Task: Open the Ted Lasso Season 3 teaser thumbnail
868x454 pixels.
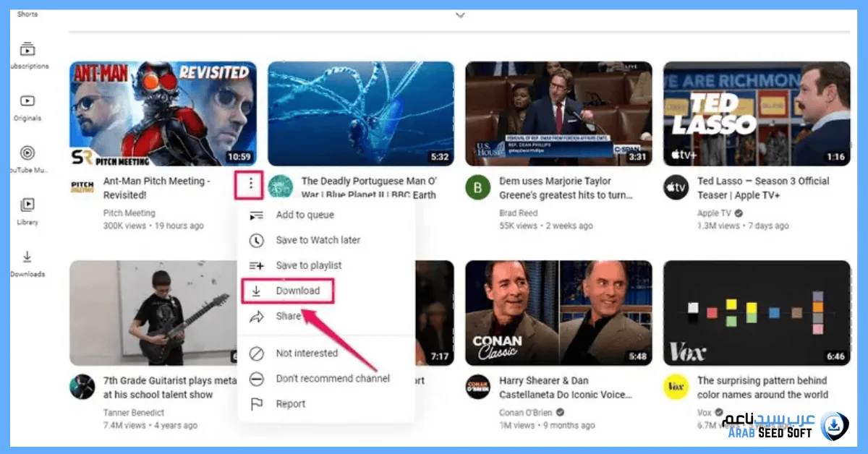Action: [x=757, y=113]
